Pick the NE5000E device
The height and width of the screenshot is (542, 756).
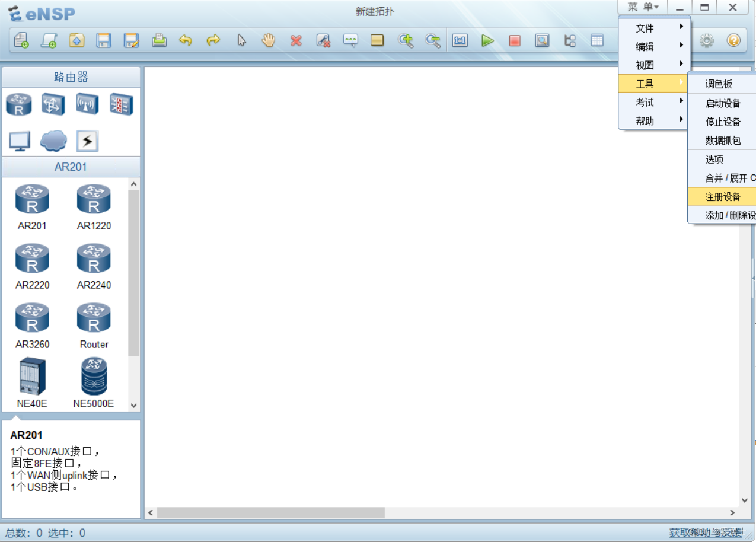(x=94, y=383)
